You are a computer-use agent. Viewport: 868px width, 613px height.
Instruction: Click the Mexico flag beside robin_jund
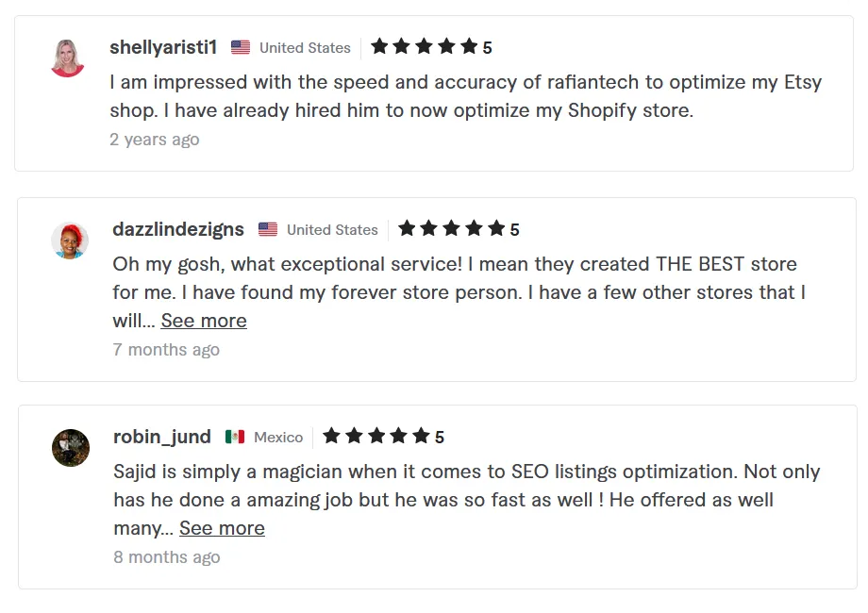click(x=235, y=437)
